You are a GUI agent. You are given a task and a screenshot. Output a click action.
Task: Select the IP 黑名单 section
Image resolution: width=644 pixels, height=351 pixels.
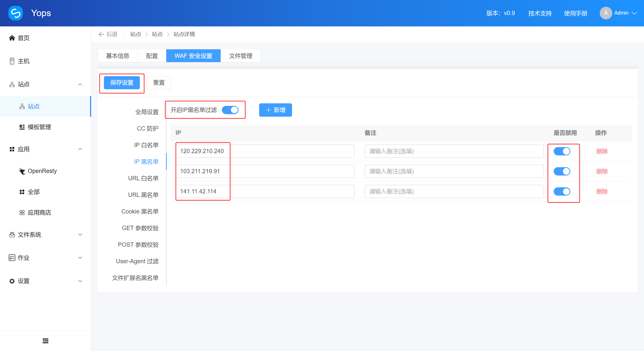(146, 162)
